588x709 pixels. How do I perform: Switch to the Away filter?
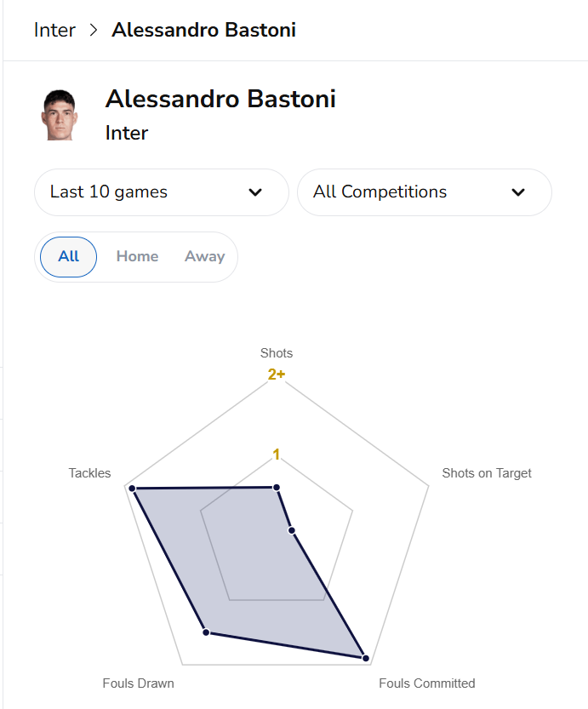tap(204, 256)
